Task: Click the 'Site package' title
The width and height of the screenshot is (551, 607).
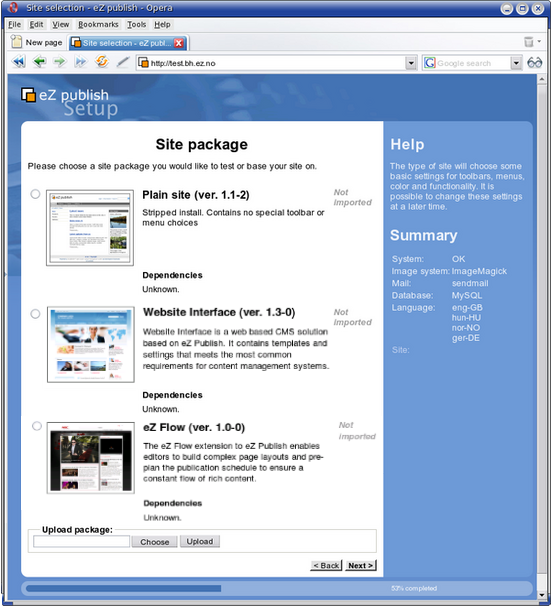Action: 201,144
